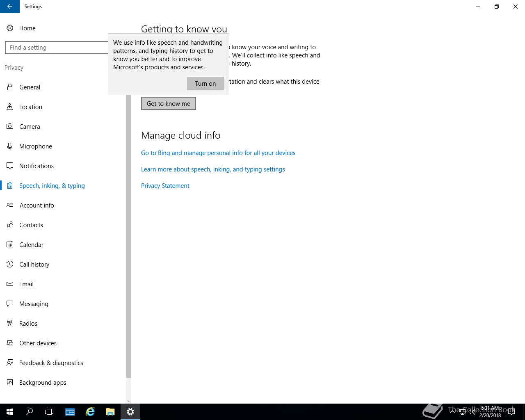This screenshot has height=420, width=525.
Task: Select the General lock icon
Action: click(x=10, y=87)
